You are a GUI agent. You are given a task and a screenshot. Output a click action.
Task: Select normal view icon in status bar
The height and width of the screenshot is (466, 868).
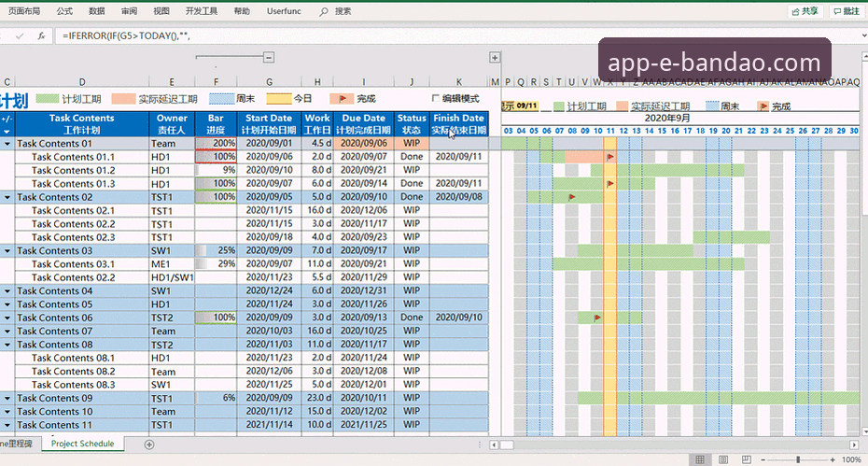click(x=700, y=459)
